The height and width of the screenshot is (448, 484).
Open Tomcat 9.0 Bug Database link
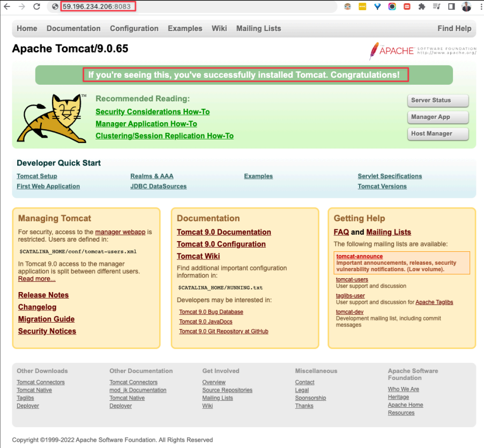click(211, 312)
